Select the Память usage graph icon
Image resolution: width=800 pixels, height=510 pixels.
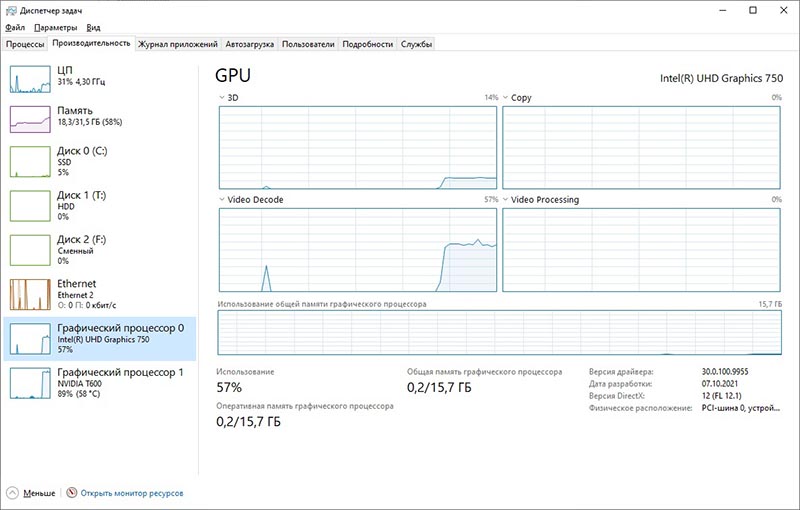(x=29, y=119)
